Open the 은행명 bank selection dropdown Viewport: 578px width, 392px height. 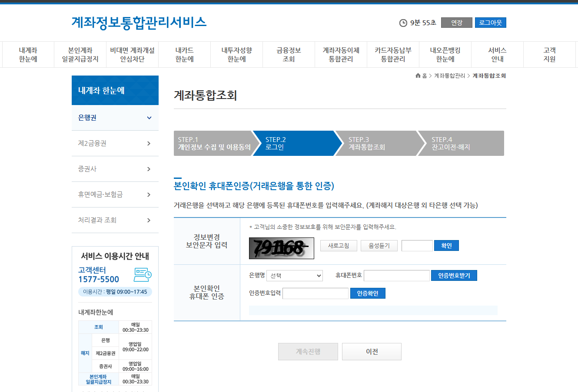click(295, 275)
